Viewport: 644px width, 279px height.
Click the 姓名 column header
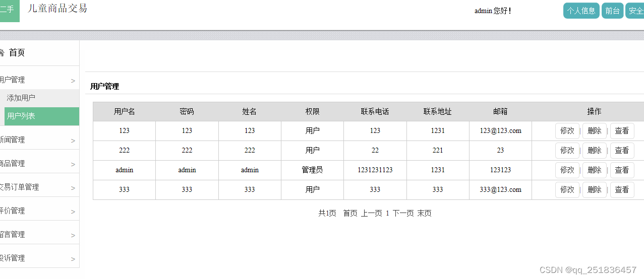tap(250, 112)
